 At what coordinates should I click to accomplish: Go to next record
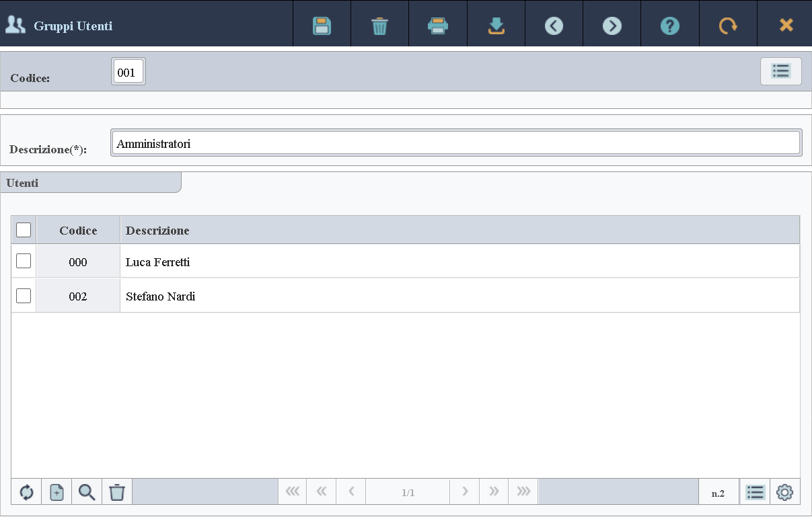[612, 26]
